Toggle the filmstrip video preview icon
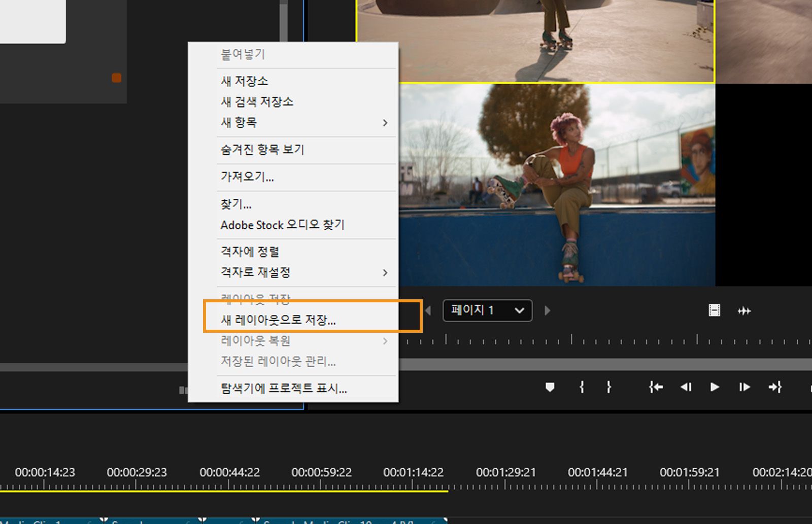 click(714, 310)
